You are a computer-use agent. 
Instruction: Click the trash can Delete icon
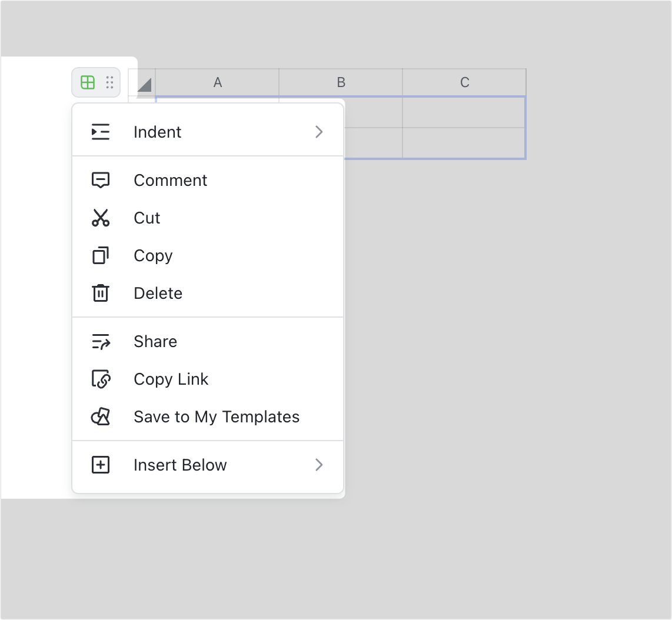pyautogui.click(x=101, y=293)
